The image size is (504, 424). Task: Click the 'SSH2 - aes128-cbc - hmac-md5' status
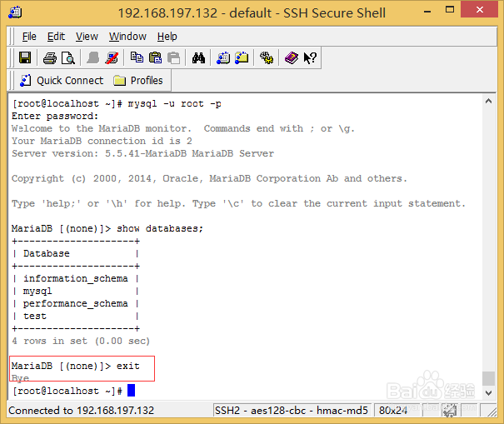pyautogui.click(x=292, y=411)
